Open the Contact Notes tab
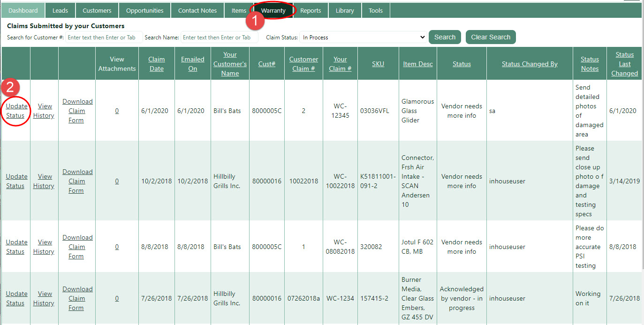 click(197, 10)
